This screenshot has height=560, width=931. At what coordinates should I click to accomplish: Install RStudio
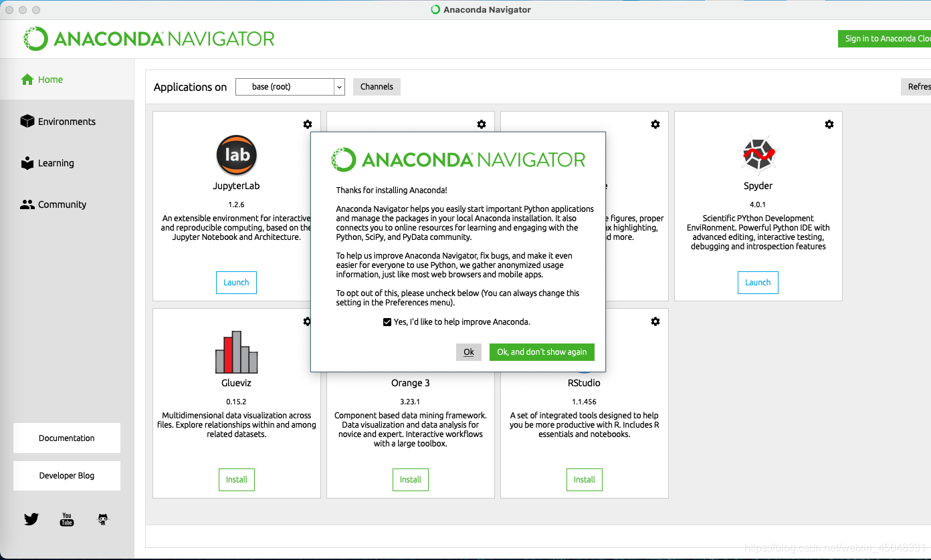pos(585,480)
